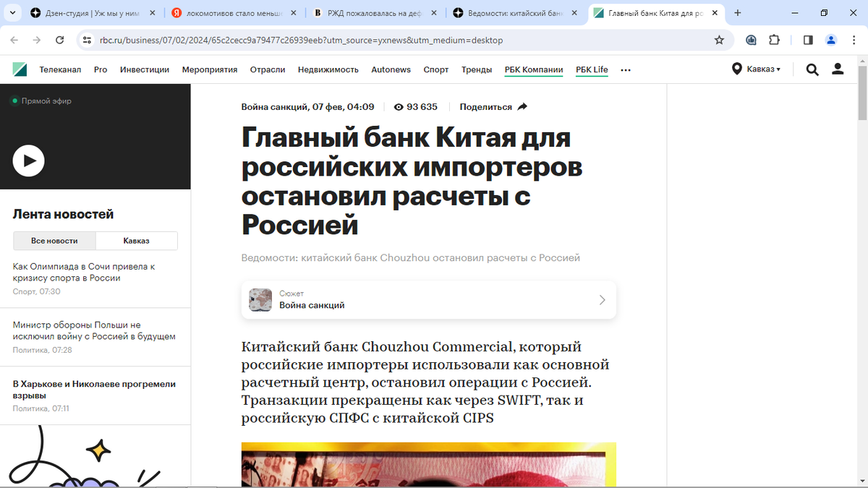The height and width of the screenshot is (488, 868).
Task: Open the Тренды section
Action: (x=477, y=69)
